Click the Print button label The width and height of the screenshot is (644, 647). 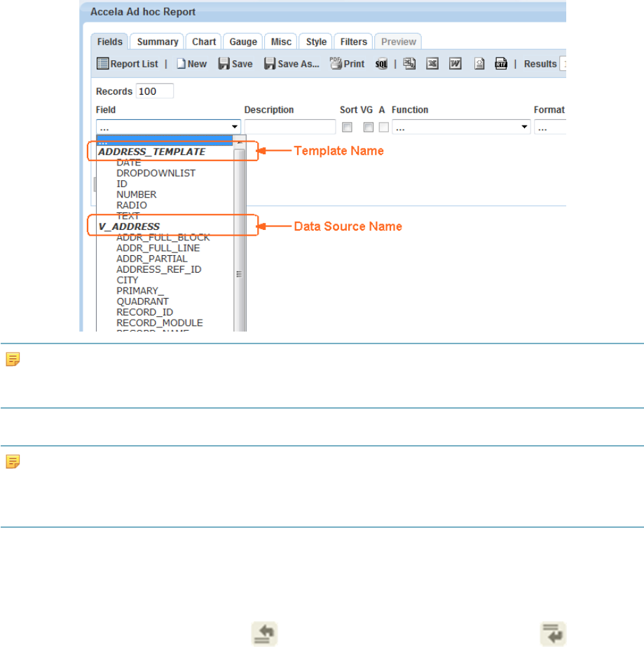(354, 64)
